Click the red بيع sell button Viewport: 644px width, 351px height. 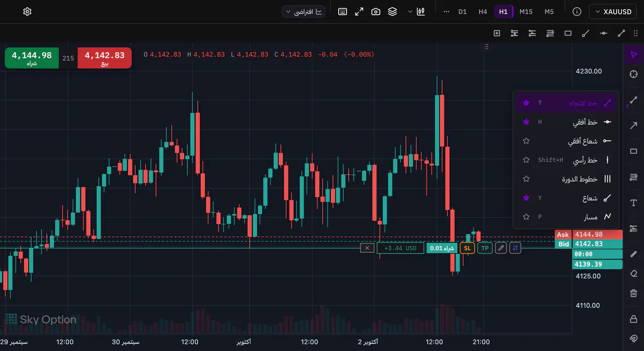tap(105, 58)
